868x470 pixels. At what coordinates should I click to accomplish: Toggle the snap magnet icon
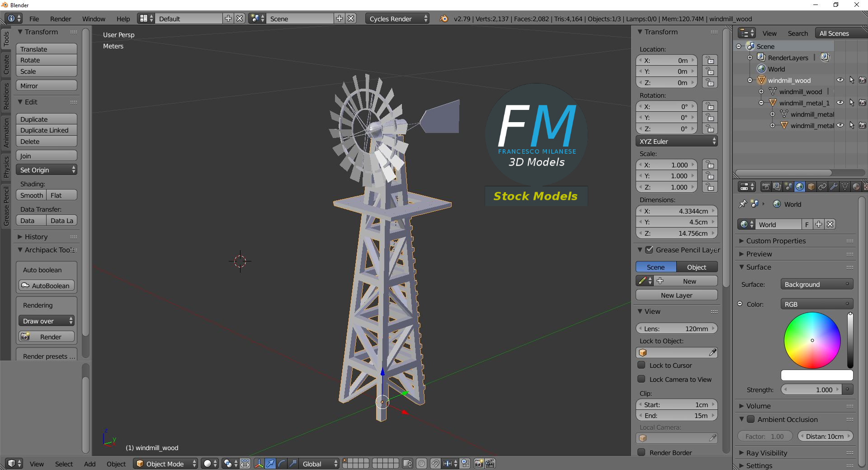435,464
